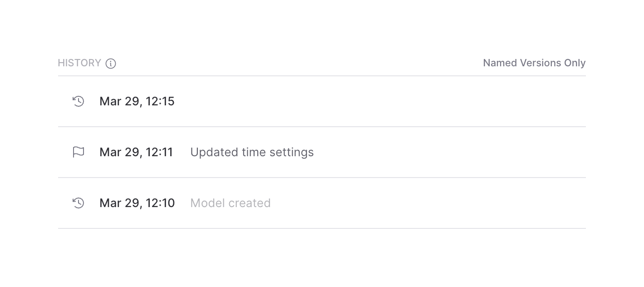644x287 pixels.
Task: Select the Mar 29, 12:15 version timestamp
Action: click(137, 101)
